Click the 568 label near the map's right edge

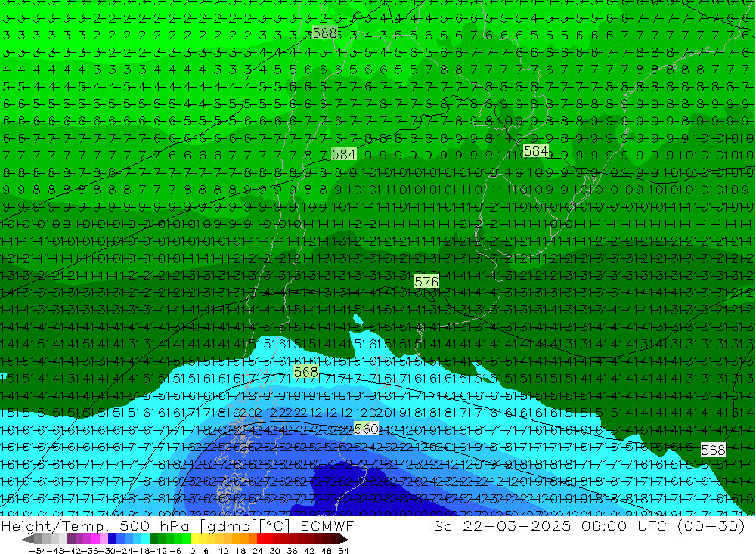713,450
